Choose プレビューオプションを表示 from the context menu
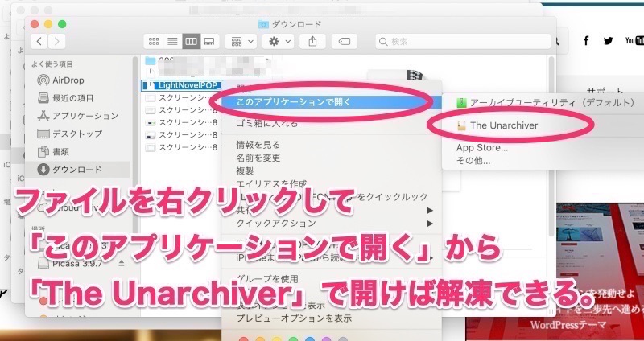The height and width of the screenshot is (341, 644). (x=332, y=318)
